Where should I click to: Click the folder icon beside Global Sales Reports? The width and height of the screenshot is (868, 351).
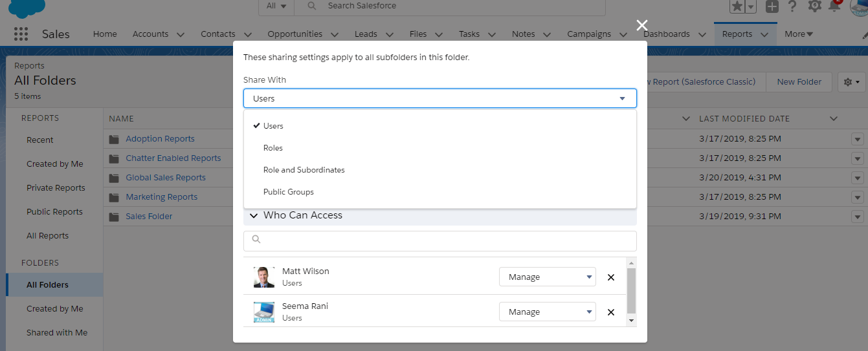pos(115,178)
